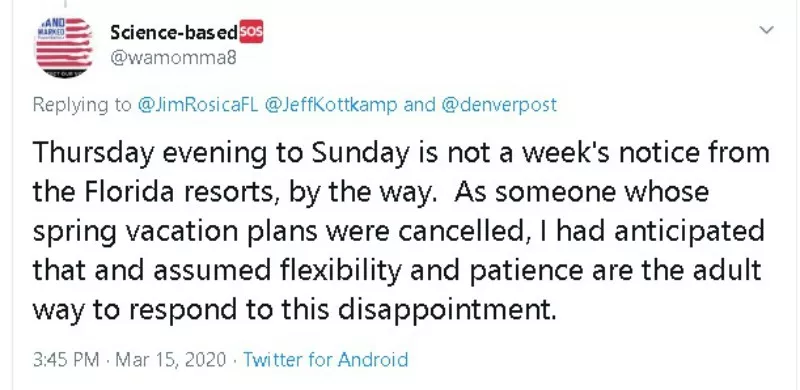
Task: Open the @denverpost mention
Action: (x=498, y=105)
